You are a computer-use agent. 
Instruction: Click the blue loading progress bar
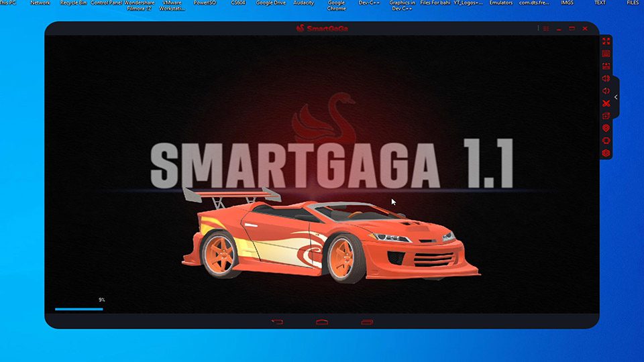point(79,309)
